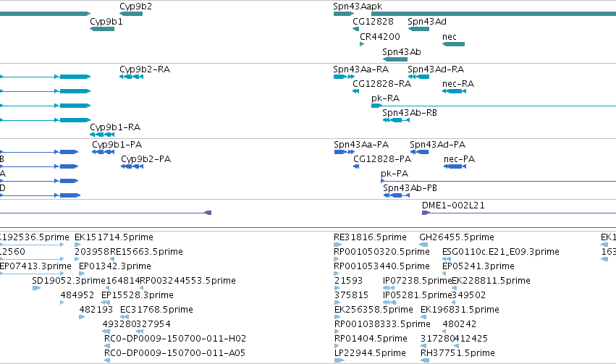Screen dimensions: 616x364
Task: Click the nec gene arrow glyph
Action: click(453, 44)
